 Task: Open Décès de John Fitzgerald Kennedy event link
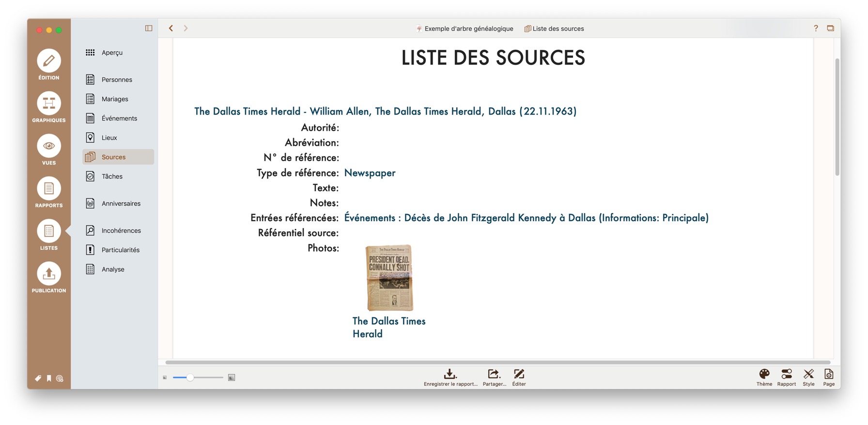pyautogui.click(x=526, y=218)
